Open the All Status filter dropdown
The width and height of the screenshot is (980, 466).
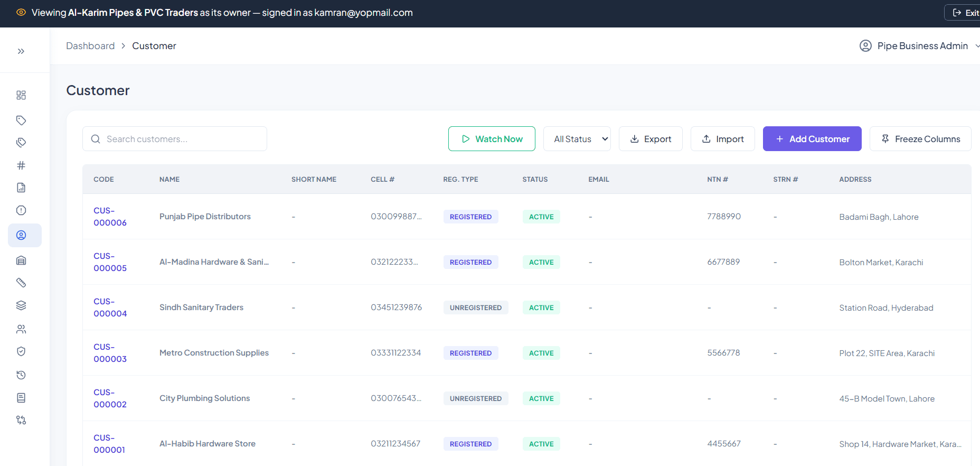tap(577, 139)
